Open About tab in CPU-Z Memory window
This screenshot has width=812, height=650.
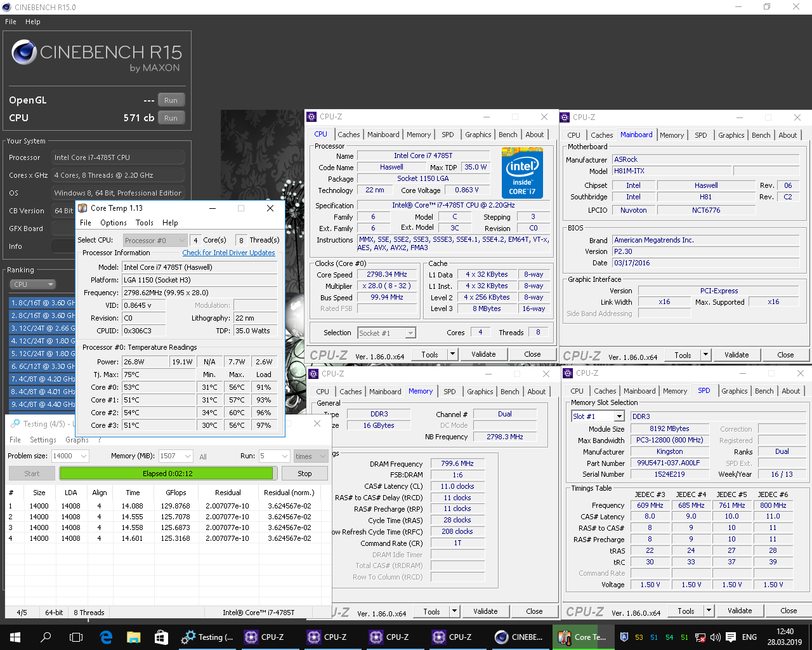537,392
